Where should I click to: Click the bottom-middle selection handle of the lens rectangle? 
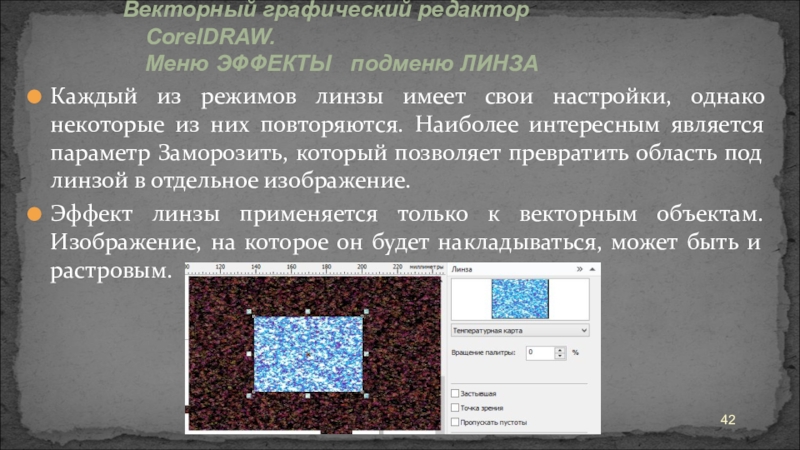308,395
